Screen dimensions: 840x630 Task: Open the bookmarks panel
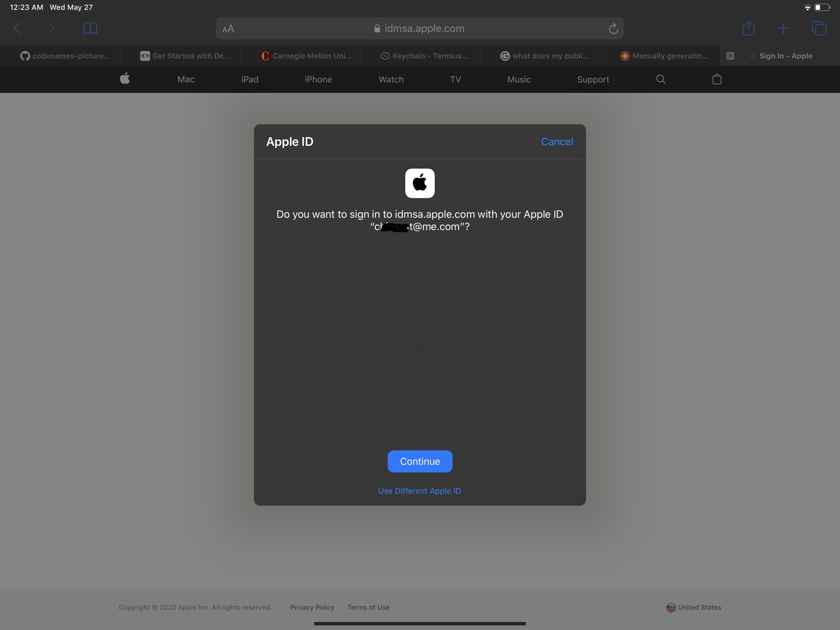pos(90,28)
